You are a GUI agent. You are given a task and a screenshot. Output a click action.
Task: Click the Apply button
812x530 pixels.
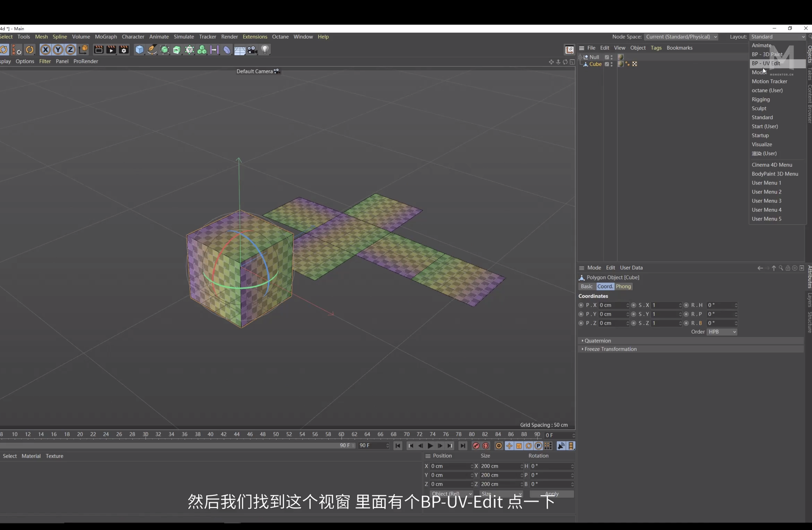click(x=552, y=494)
